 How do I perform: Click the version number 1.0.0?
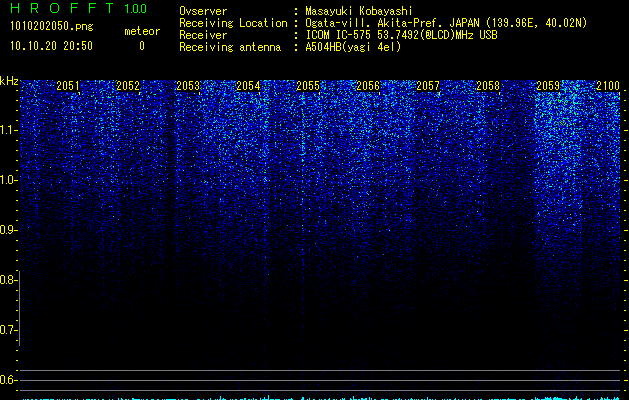[136, 8]
